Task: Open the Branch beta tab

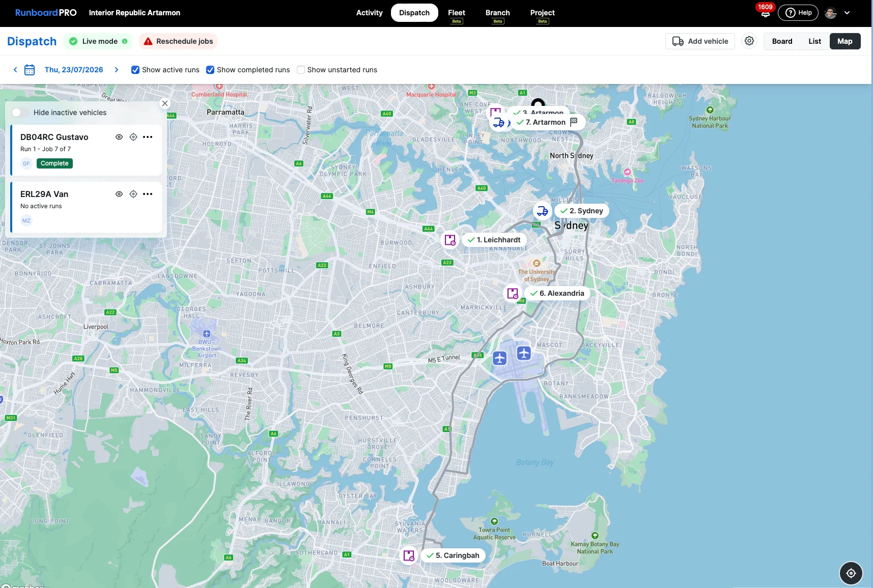Action: 498,15
